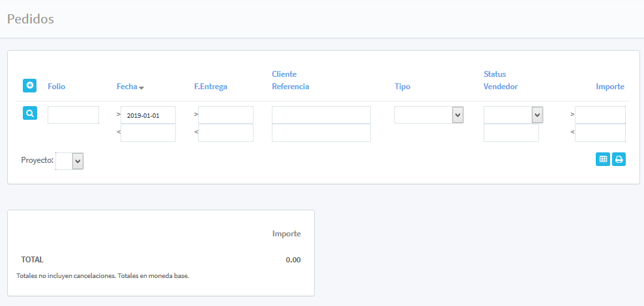Click the print icon
Image resolution: width=644 pixels, height=306 pixels.
(619, 159)
